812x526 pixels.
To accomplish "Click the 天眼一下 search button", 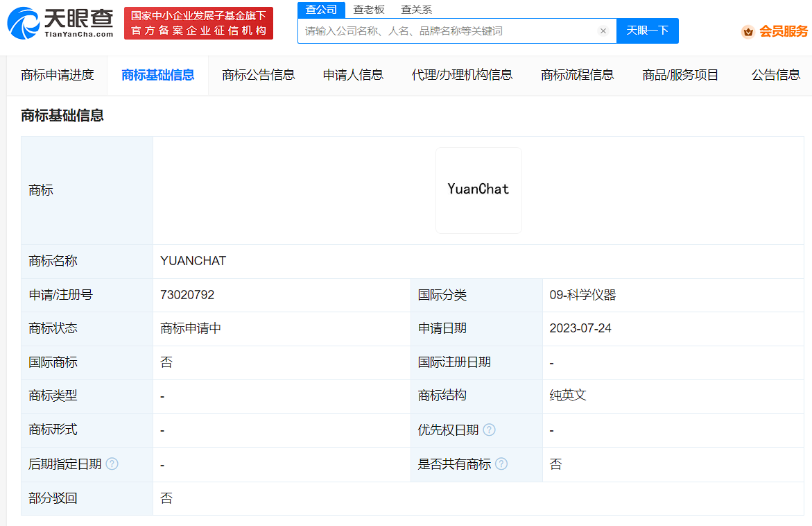I will pyautogui.click(x=648, y=31).
